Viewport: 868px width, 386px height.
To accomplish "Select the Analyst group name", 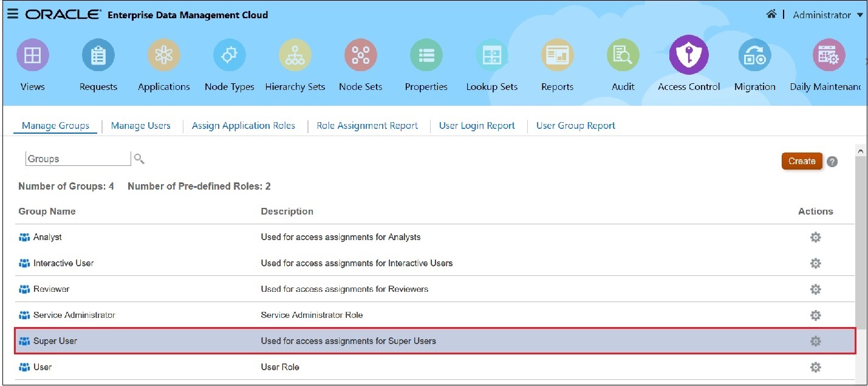I will click(x=47, y=237).
